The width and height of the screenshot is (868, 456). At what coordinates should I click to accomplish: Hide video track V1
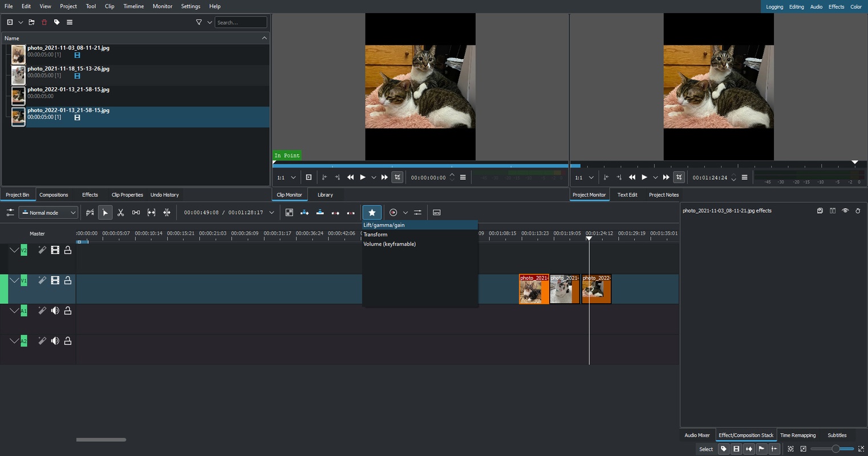(x=55, y=280)
